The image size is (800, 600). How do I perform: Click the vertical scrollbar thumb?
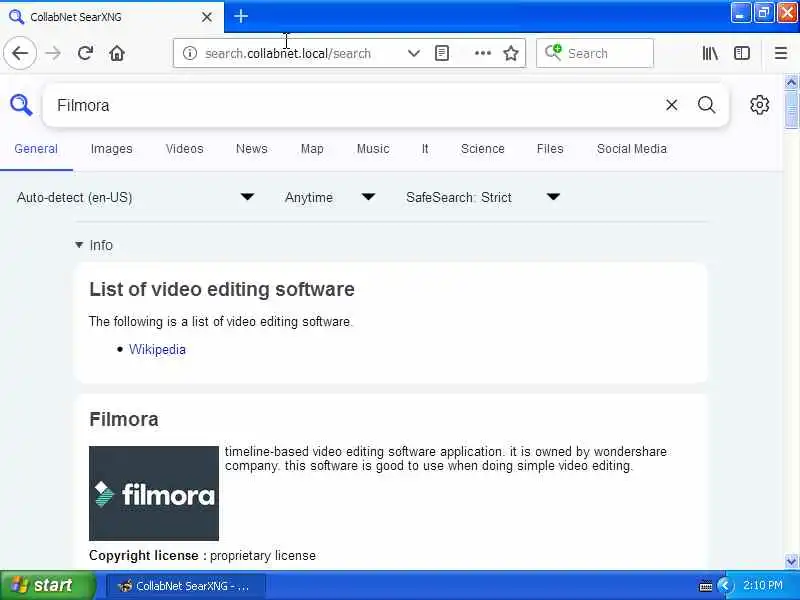[x=791, y=110]
